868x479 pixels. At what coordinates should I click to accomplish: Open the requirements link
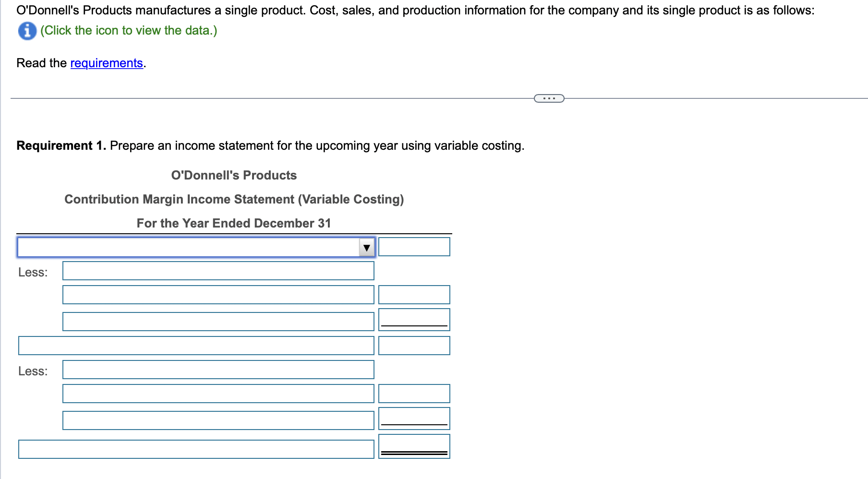[x=107, y=63]
